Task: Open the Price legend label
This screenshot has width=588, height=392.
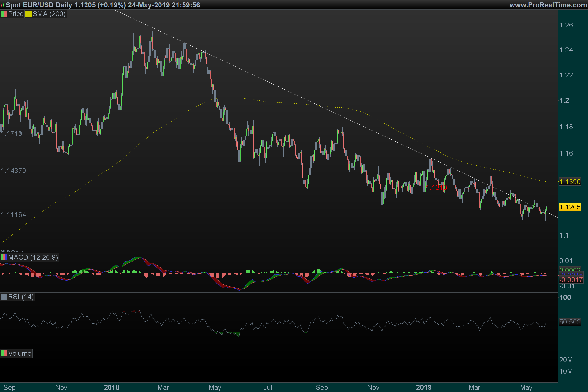Action: [x=15, y=14]
